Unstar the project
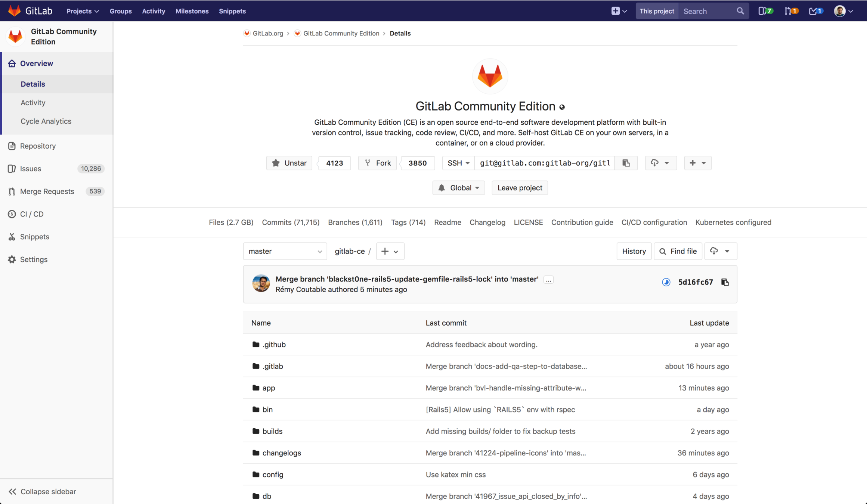The width and height of the screenshot is (867, 504). click(289, 163)
